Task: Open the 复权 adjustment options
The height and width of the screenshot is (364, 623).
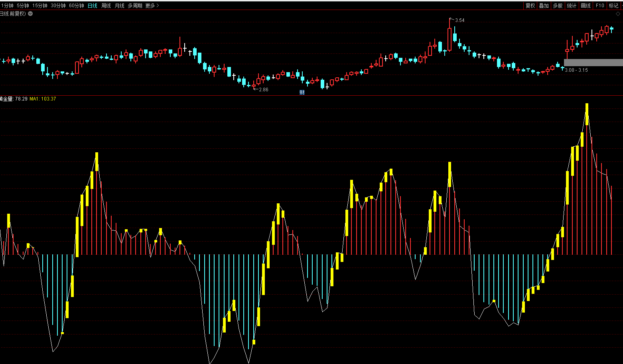Action: (530, 6)
